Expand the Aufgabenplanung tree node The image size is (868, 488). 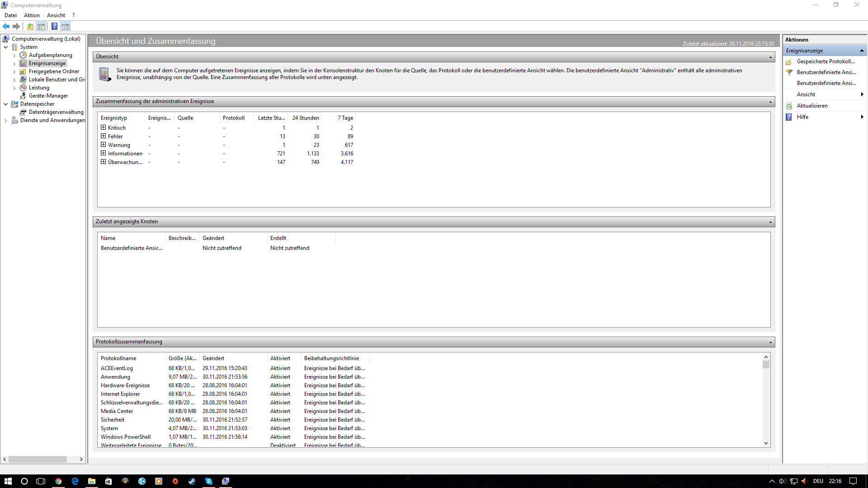pyautogui.click(x=14, y=56)
